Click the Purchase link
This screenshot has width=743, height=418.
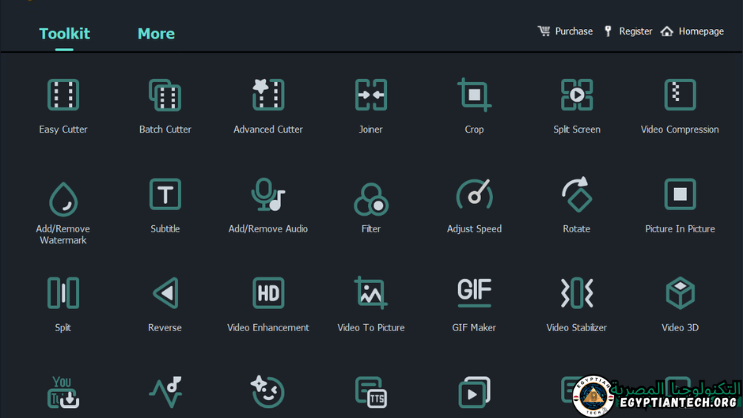point(565,32)
